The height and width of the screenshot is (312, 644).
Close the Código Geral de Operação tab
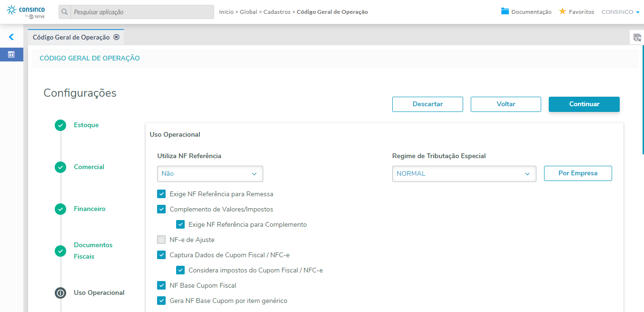tap(116, 37)
